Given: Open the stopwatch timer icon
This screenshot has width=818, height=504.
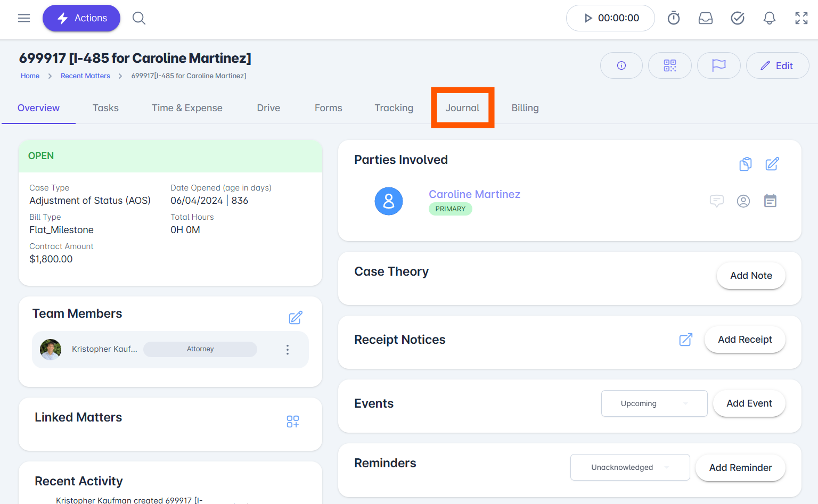Looking at the screenshot, I should coord(674,18).
